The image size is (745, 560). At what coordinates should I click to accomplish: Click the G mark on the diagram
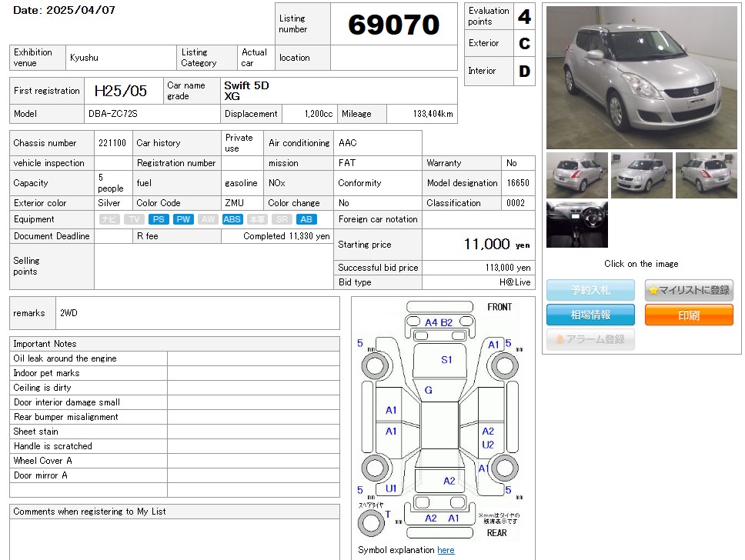pyautogui.click(x=429, y=390)
